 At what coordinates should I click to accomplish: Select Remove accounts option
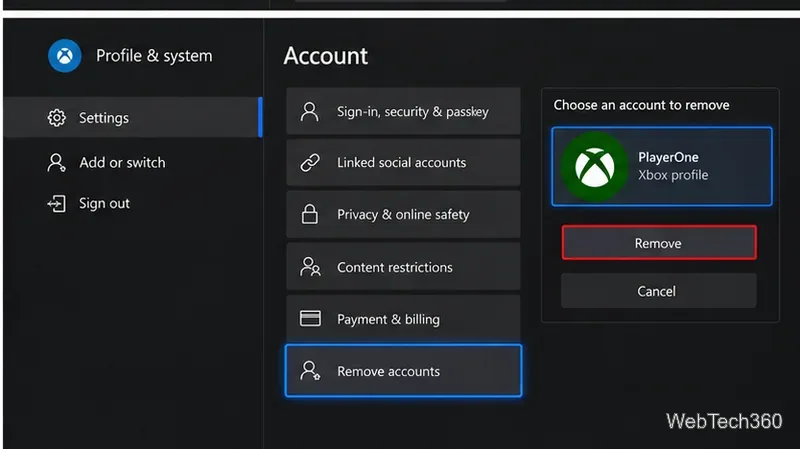[x=404, y=371]
